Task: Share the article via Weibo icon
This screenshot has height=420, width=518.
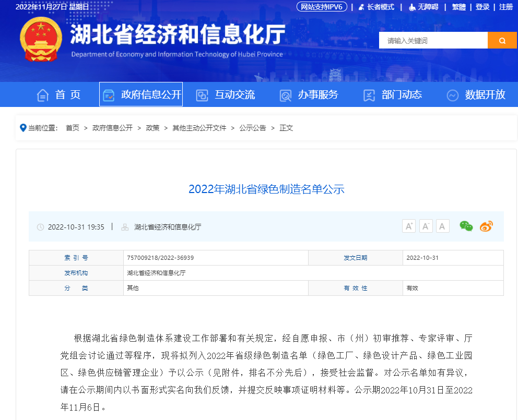Action: (x=486, y=226)
